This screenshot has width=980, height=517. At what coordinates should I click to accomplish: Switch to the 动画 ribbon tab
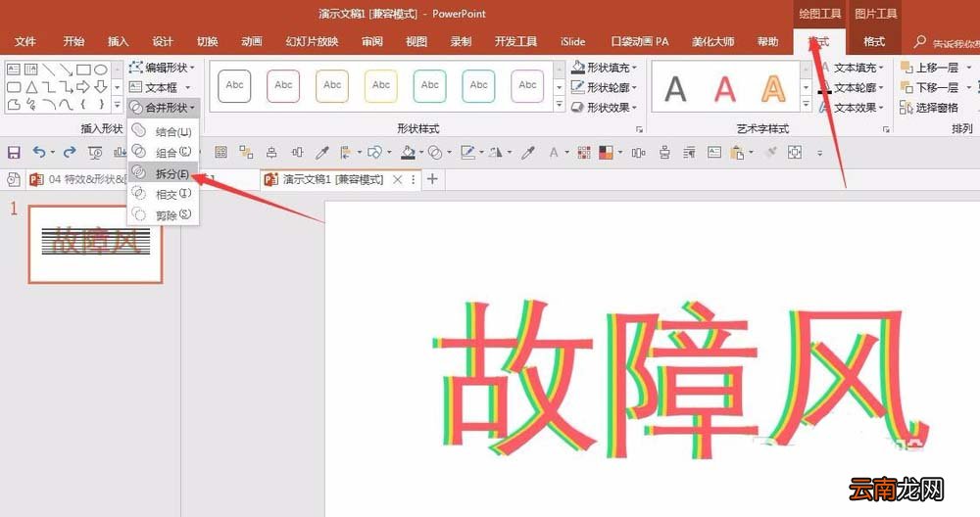251,41
